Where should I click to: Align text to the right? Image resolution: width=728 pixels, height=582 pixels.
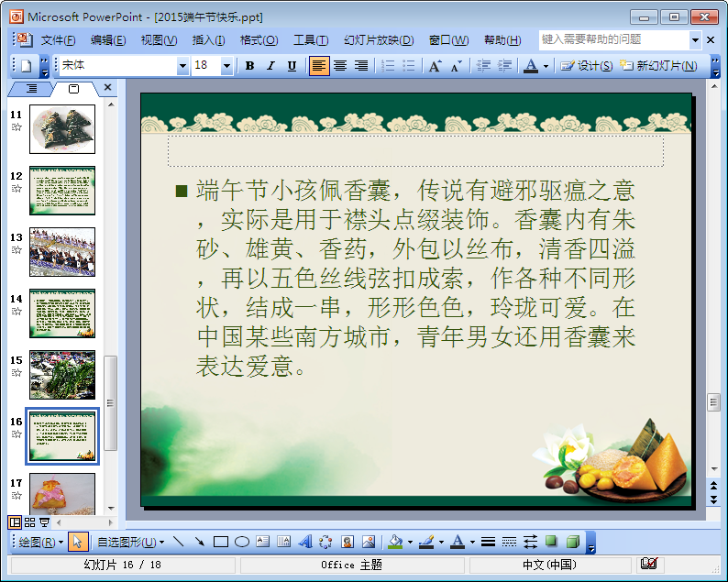[x=361, y=66]
